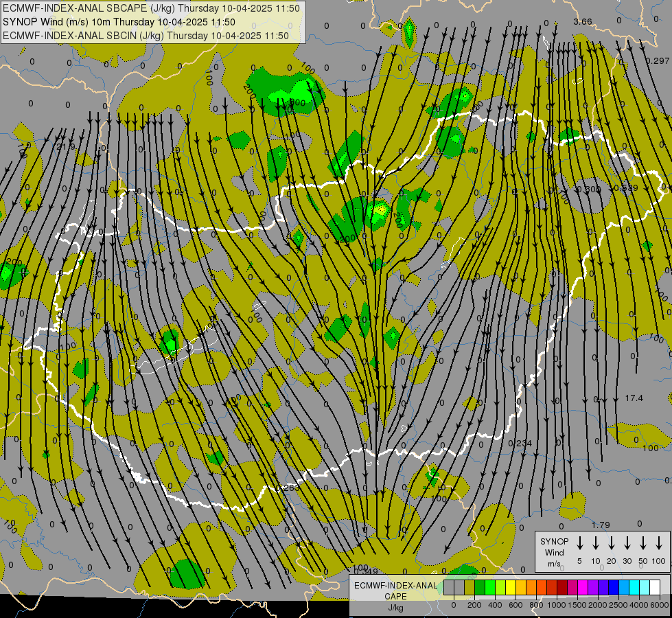The image size is (672, 618).
Task: Click the 50 speed label in wind legend
Action: 643,561
